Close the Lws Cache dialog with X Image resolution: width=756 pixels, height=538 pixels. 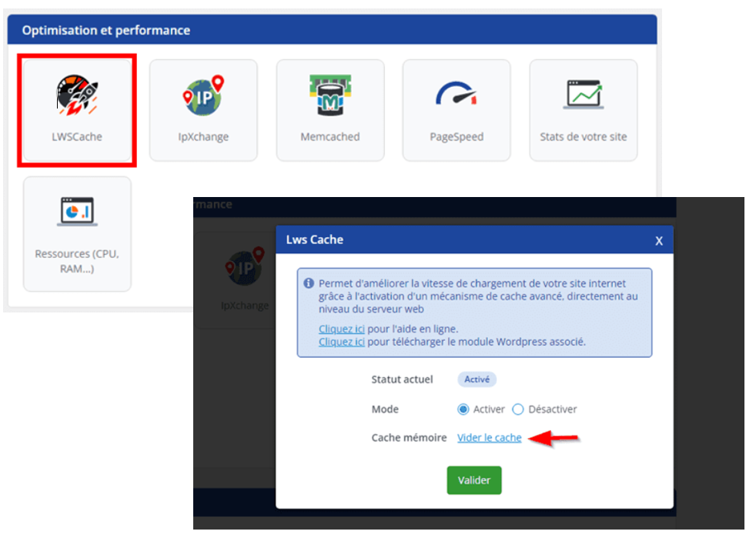pyautogui.click(x=659, y=241)
